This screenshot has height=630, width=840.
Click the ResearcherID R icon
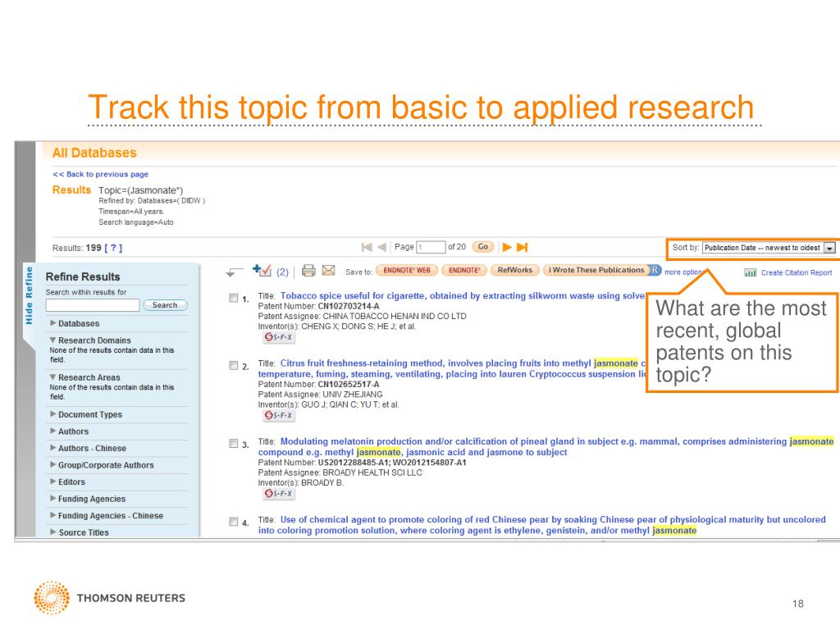point(655,270)
